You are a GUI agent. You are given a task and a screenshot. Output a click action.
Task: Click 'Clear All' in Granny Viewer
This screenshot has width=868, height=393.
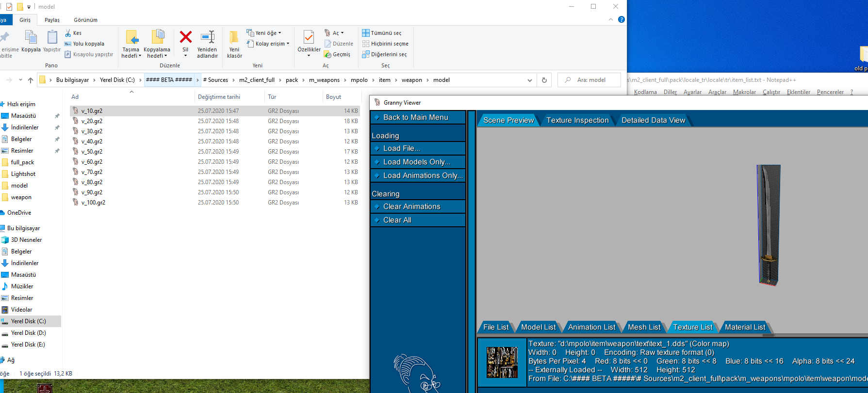coord(418,220)
